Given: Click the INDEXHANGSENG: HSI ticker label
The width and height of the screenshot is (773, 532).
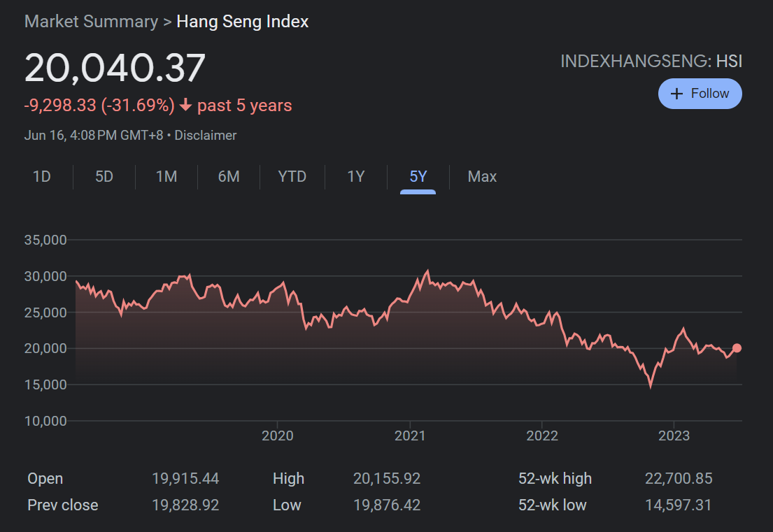Looking at the screenshot, I should (x=651, y=61).
